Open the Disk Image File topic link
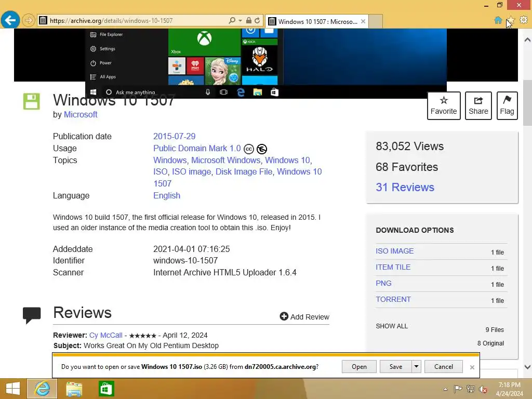 pos(244,171)
